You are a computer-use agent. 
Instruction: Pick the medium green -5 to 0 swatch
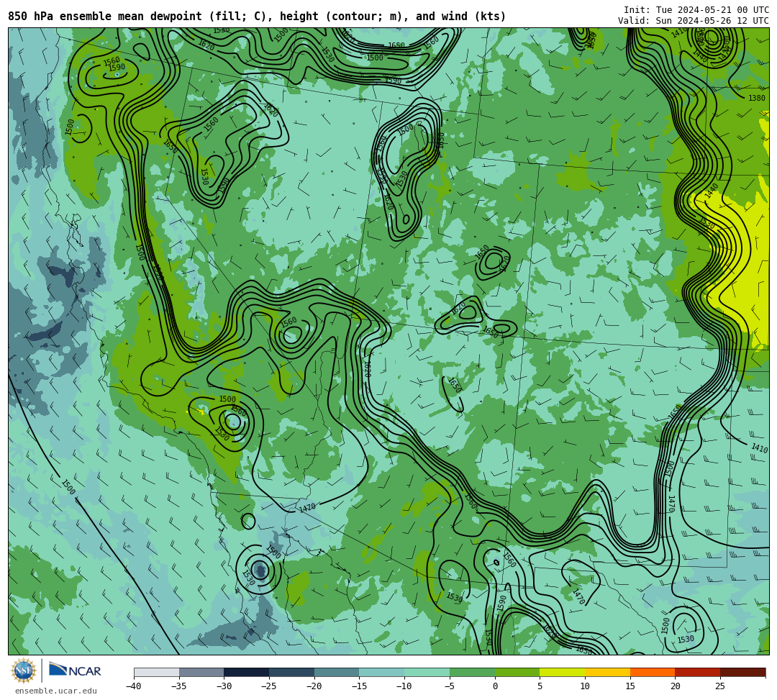472,672
